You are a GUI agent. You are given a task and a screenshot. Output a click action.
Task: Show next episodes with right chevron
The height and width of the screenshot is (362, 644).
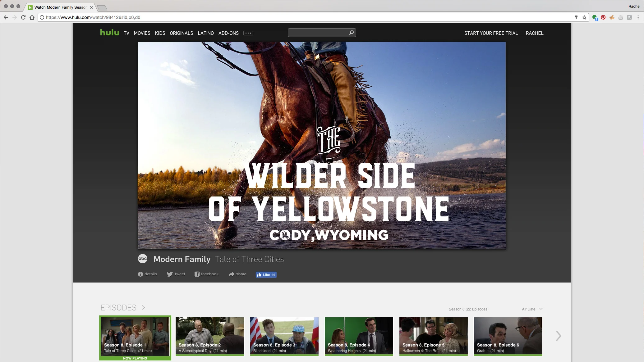pyautogui.click(x=558, y=336)
